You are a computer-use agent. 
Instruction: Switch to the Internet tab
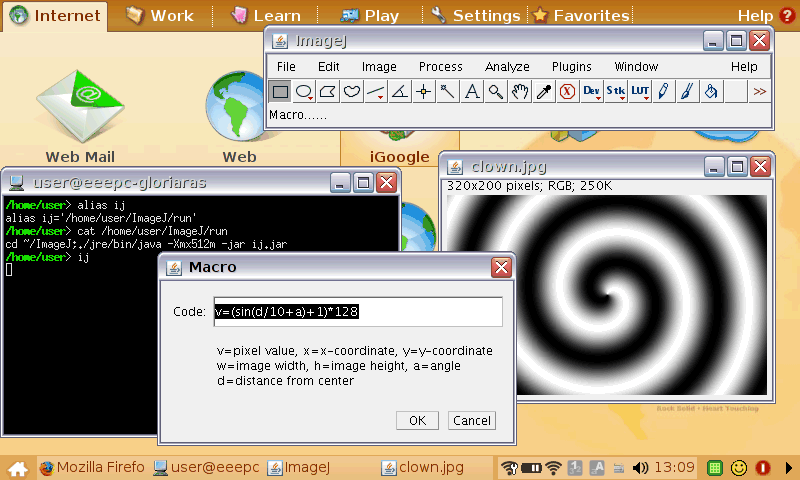(55, 16)
